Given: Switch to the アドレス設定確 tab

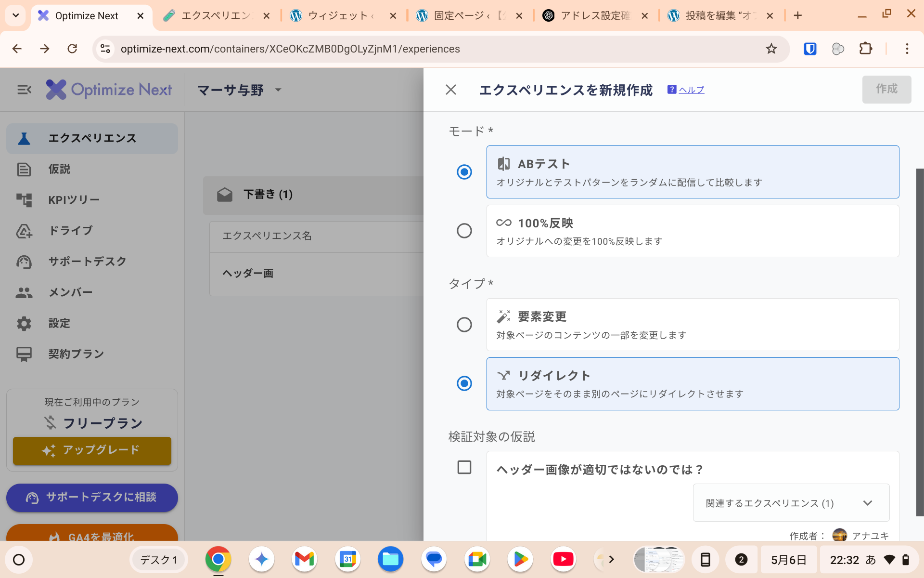Looking at the screenshot, I should click(595, 16).
